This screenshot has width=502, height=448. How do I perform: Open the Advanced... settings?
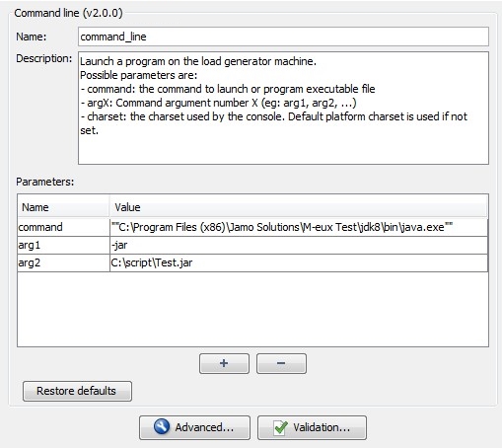pyautogui.click(x=194, y=427)
